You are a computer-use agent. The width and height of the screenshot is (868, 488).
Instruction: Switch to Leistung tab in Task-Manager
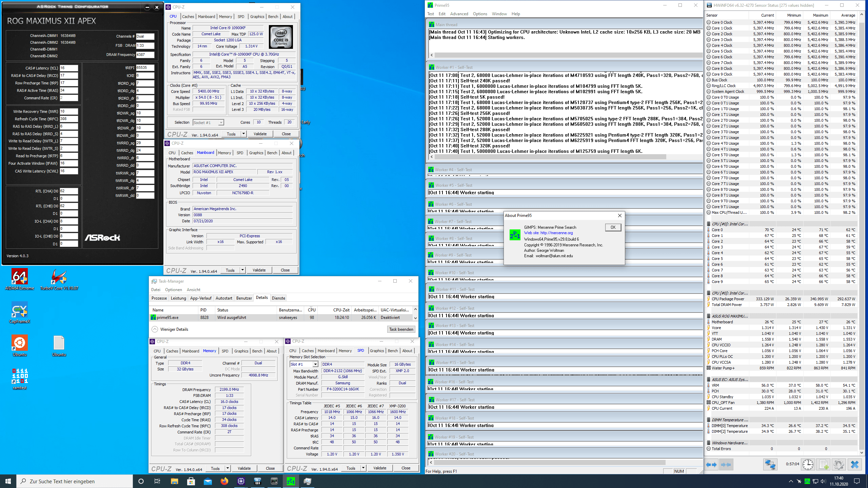(178, 298)
